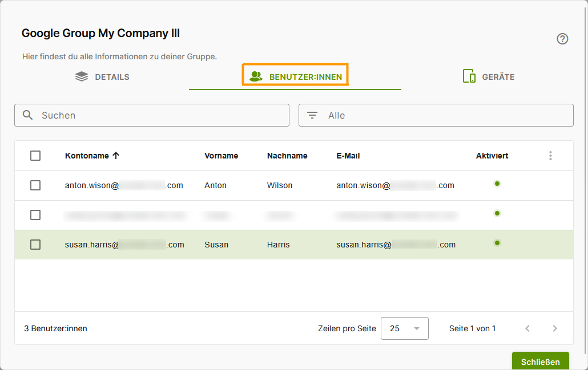This screenshot has width=588, height=370.
Task: Expand the rows per page dropdown
Action: (x=405, y=328)
